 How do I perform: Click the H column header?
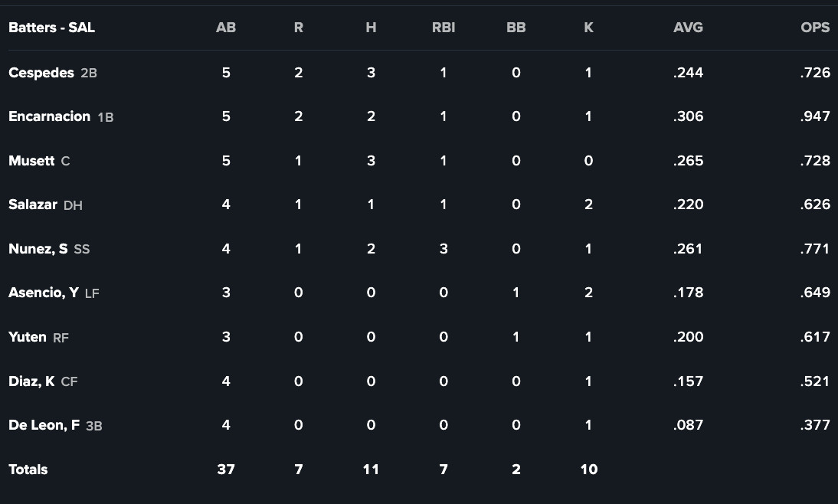pyautogui.click(x=371, y=28)
